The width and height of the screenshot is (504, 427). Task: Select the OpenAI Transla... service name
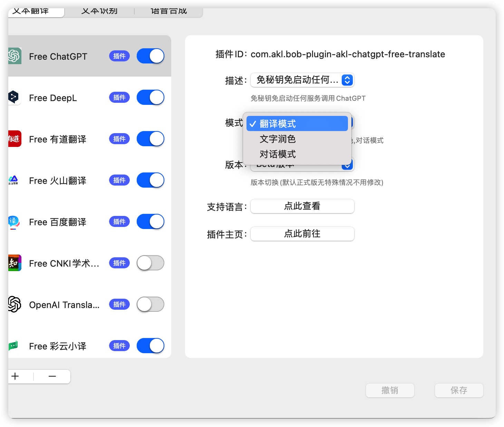point(64,305)
